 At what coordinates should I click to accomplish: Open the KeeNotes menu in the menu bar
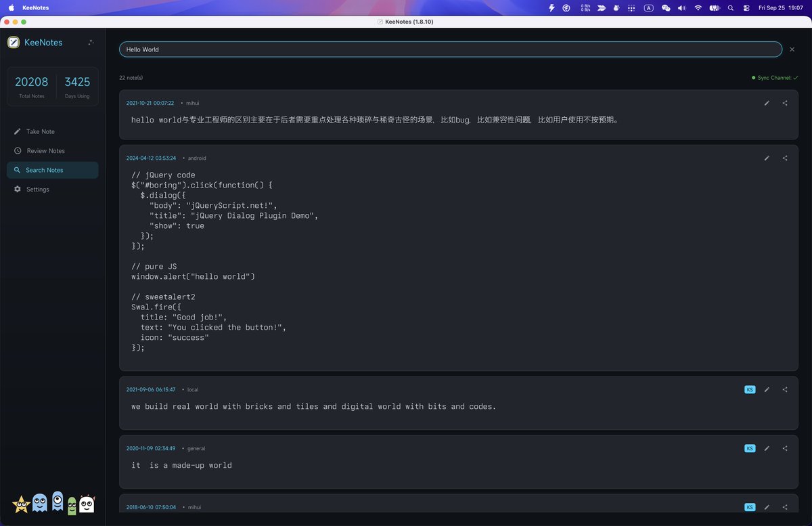(36, 7)
